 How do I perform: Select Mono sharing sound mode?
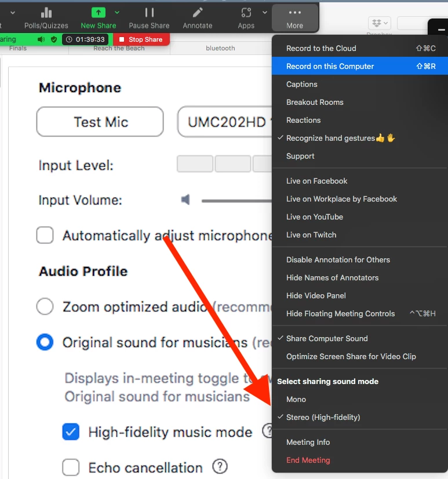pyautogui.click(x=360, y=399)
